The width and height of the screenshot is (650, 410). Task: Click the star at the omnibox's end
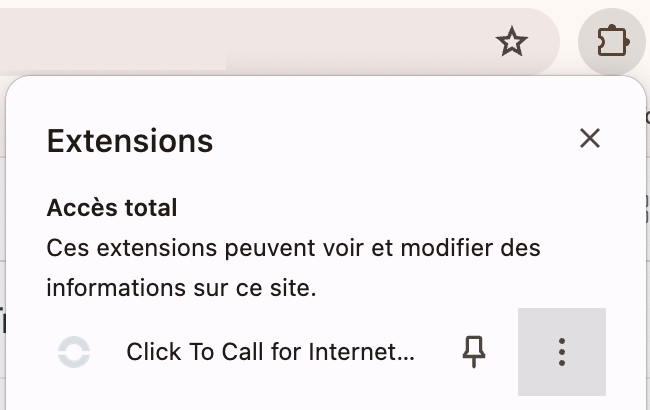pyautogui.click(x=512, y=41)
